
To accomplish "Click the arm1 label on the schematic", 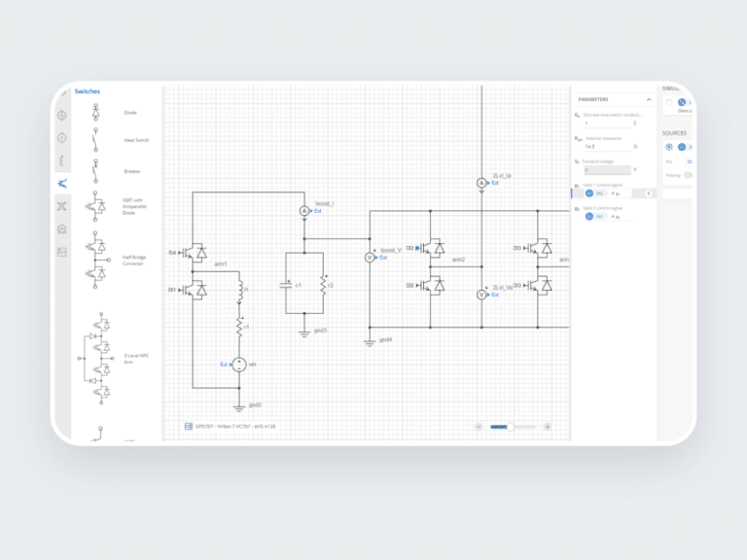I will (221, 263).
